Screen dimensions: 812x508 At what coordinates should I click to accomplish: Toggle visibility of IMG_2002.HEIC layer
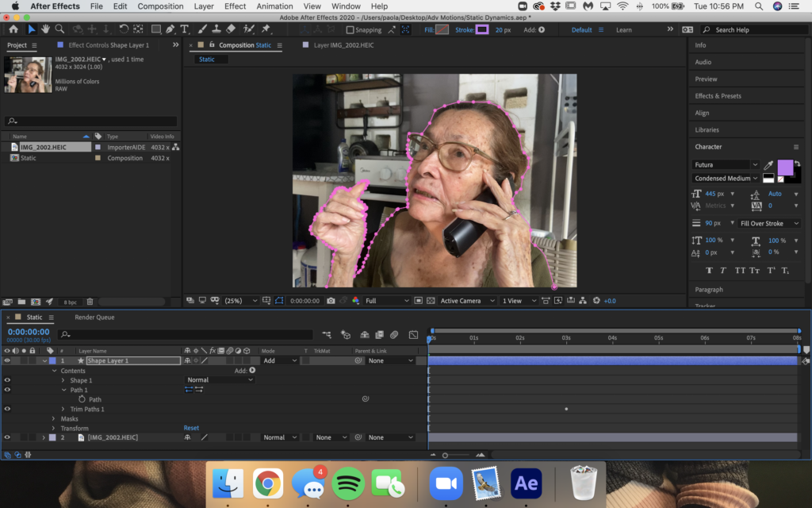7,437
